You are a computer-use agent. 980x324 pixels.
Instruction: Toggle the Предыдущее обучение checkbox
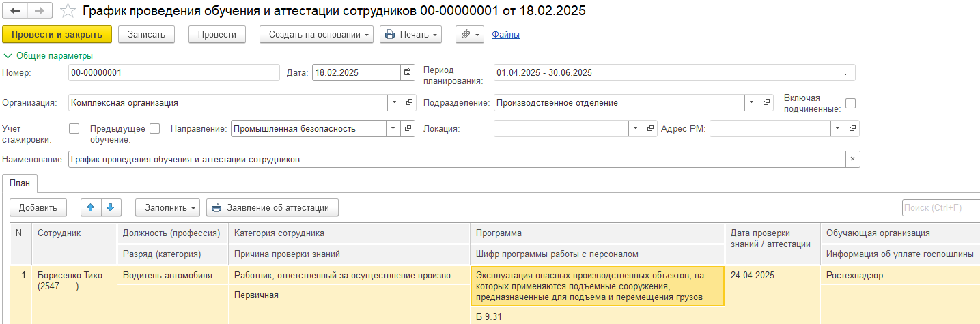click(155, 128)
